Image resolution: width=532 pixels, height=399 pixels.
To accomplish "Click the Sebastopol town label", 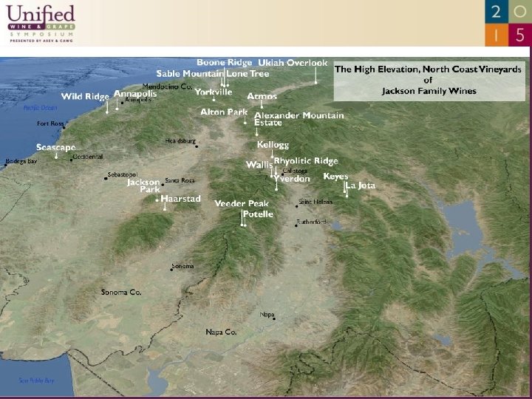I will click(x=123, y=174).
